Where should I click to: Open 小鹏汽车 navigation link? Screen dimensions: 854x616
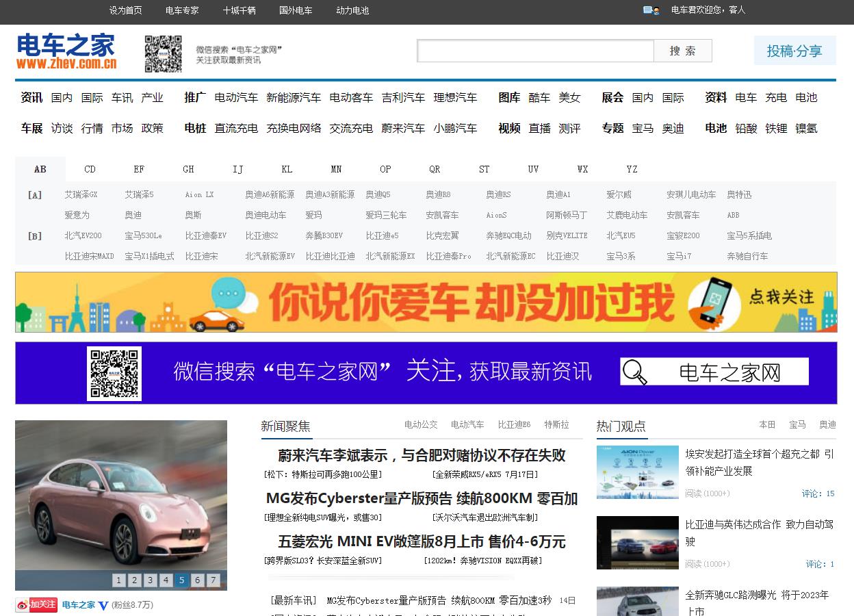point(455,128)
